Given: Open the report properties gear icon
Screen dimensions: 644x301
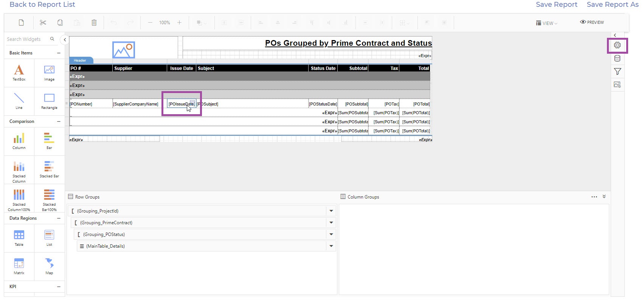Looking at the screenshot, I should click(x=618, y=45).
